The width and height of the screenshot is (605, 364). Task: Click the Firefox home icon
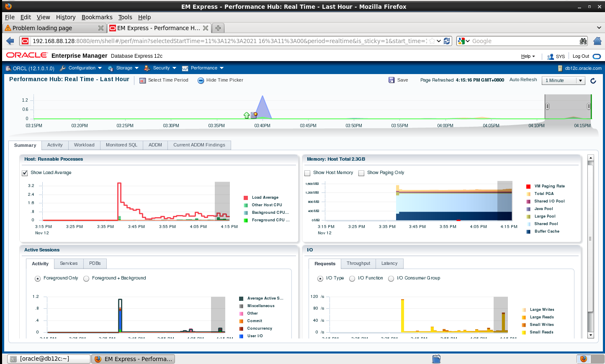597,41
